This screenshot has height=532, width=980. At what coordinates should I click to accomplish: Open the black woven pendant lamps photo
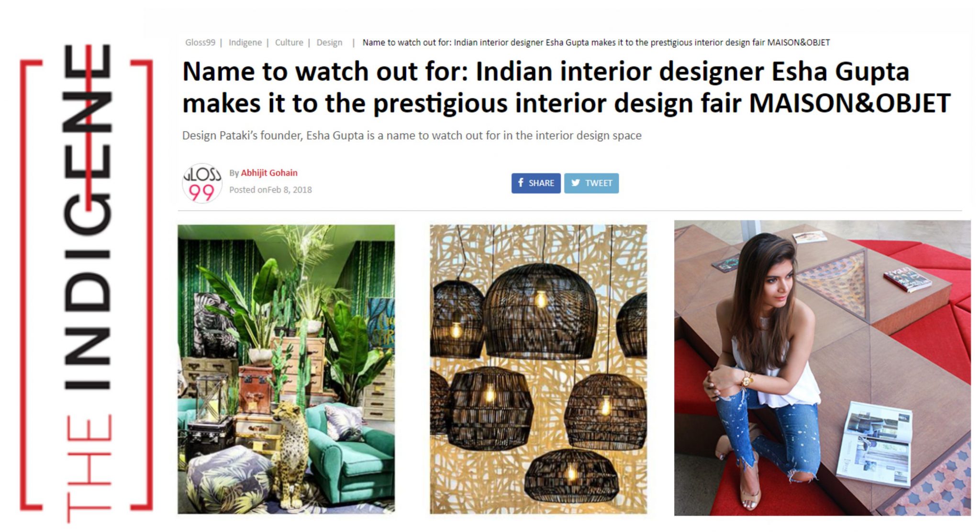coord(538,369)
